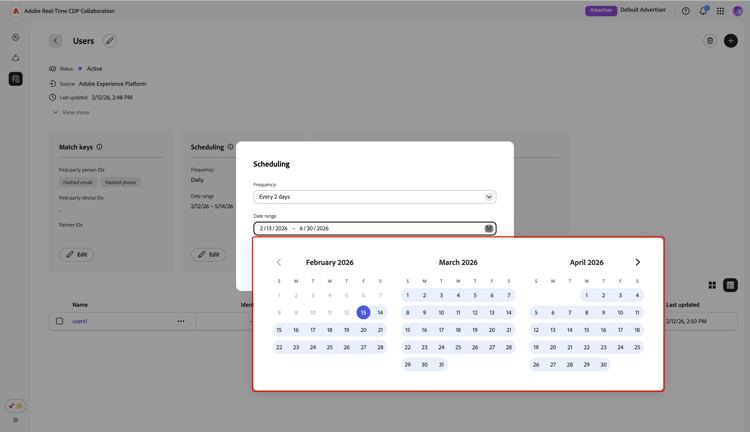Click Edit in the Scheduling card
This screenshot has height=432, width=750.
coord(209,255)
